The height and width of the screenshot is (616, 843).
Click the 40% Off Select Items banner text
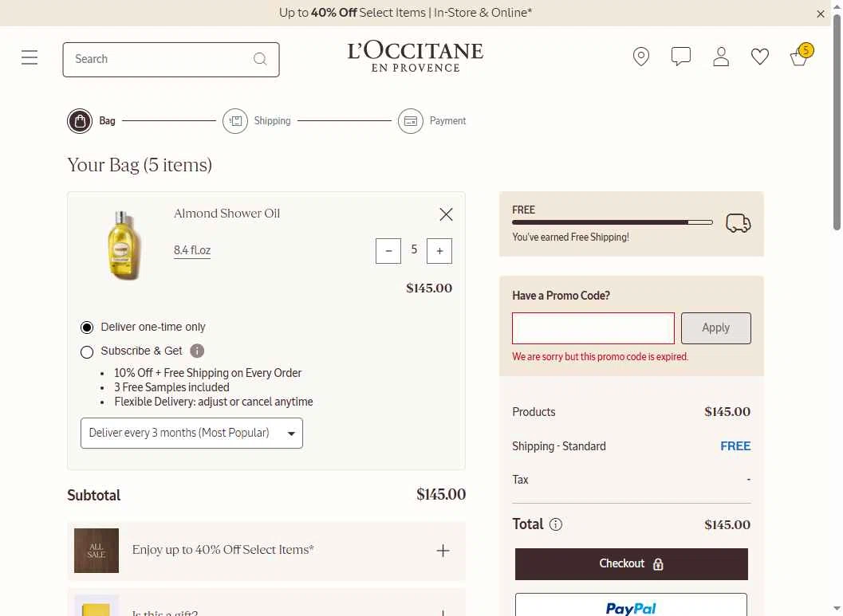(405, 13)
